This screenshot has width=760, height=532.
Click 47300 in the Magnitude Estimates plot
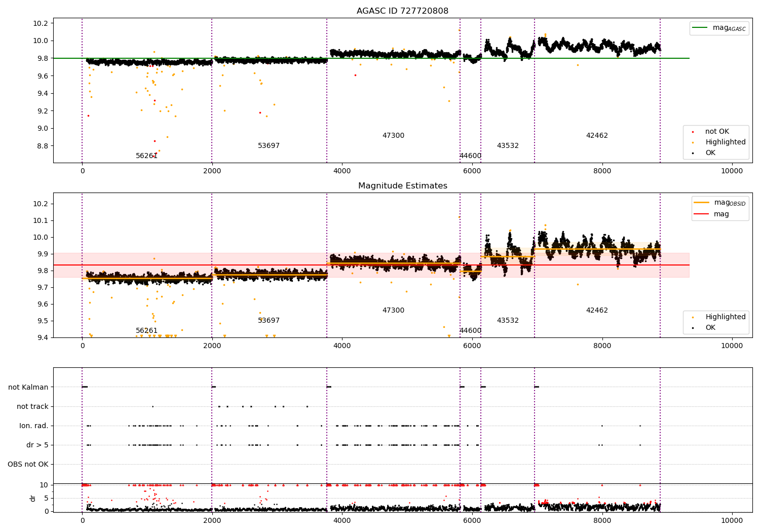click(x=393, y=311)
